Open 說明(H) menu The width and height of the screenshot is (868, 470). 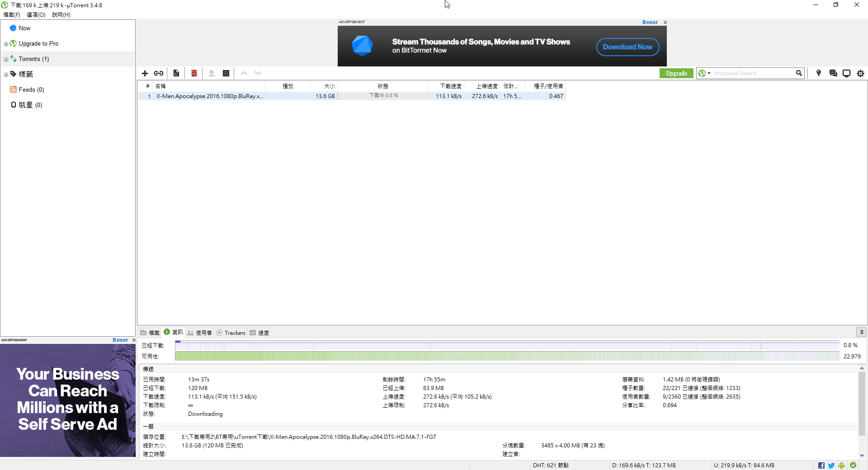[x=61, y=15]
